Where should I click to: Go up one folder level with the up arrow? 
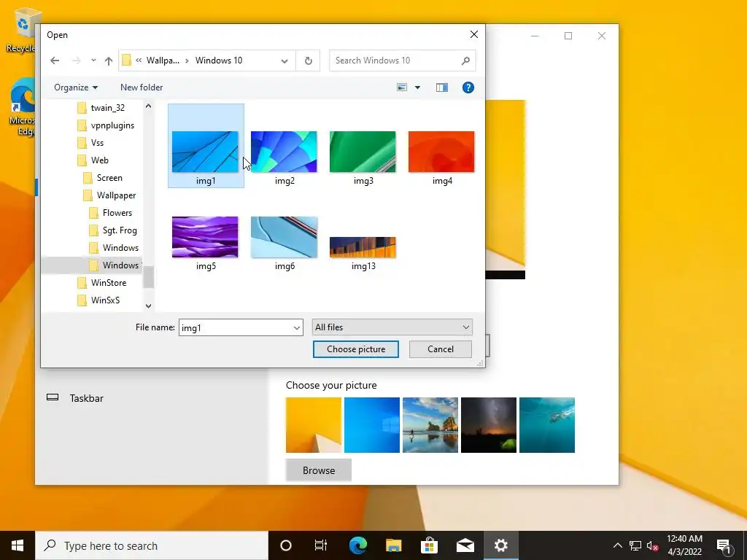click(x=109, y=61)
